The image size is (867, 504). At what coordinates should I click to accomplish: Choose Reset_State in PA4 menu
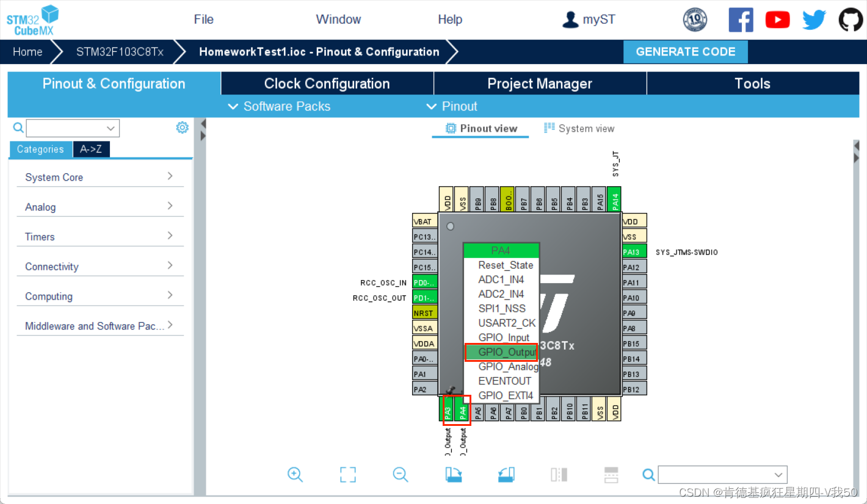[501, 265]
